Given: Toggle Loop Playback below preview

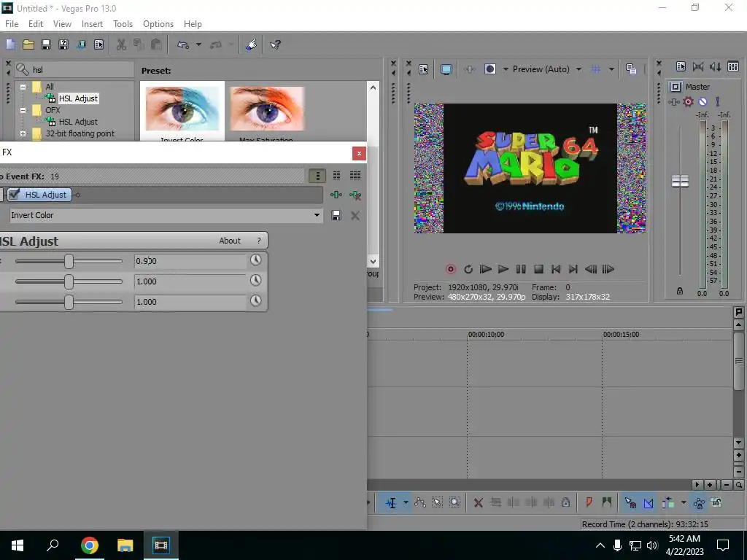Looking at the screenshot, I should click(468, 270).
